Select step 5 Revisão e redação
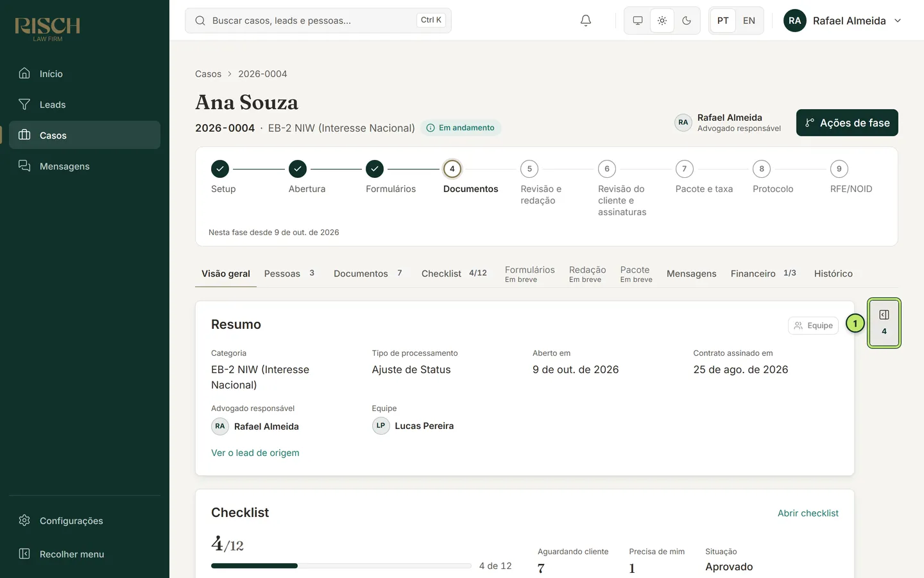The image size is (924, 578). 529,169
